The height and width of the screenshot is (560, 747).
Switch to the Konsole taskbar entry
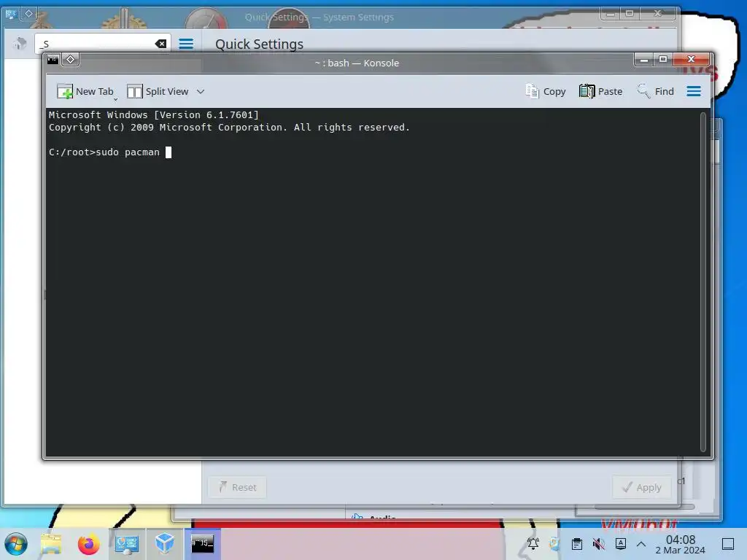point(203,544)
